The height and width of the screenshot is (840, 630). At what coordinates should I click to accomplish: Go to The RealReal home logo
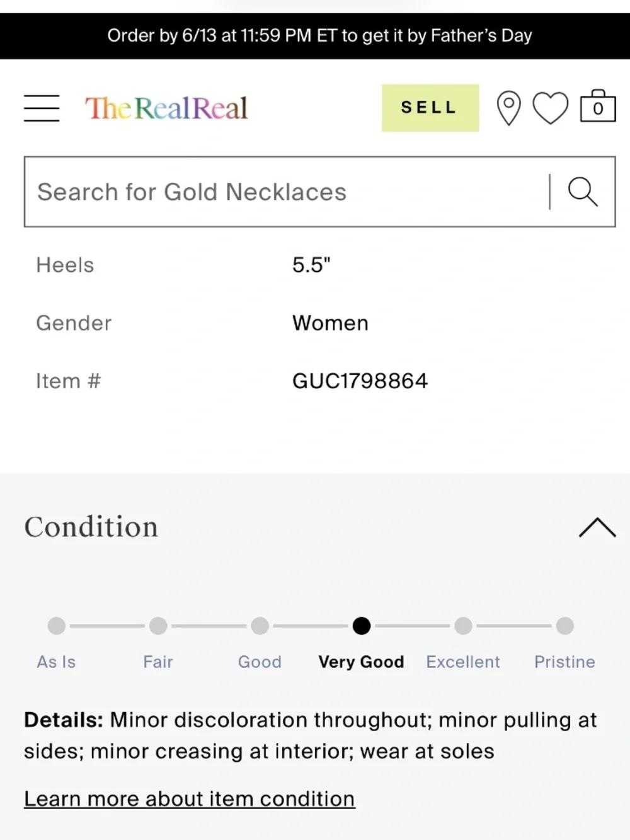coord(166,108)
